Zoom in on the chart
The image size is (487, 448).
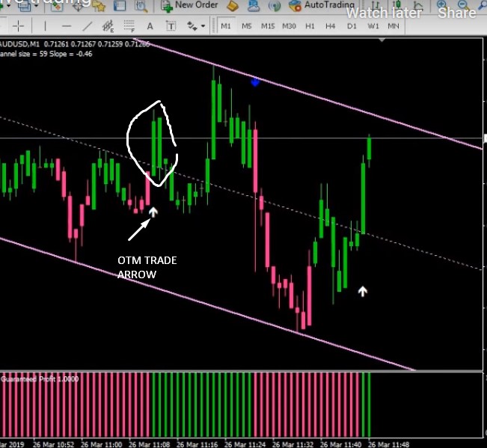[x=441, y=4]
